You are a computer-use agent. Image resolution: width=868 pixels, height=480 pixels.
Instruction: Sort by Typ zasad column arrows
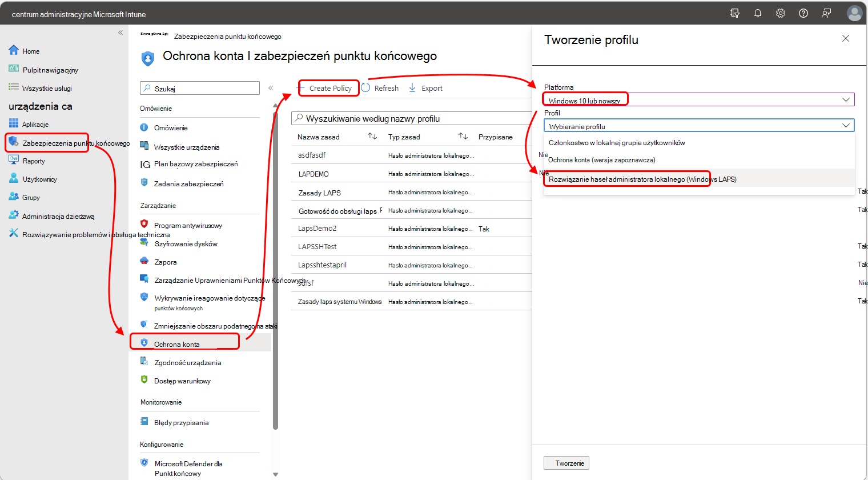(x=463, y=136)
